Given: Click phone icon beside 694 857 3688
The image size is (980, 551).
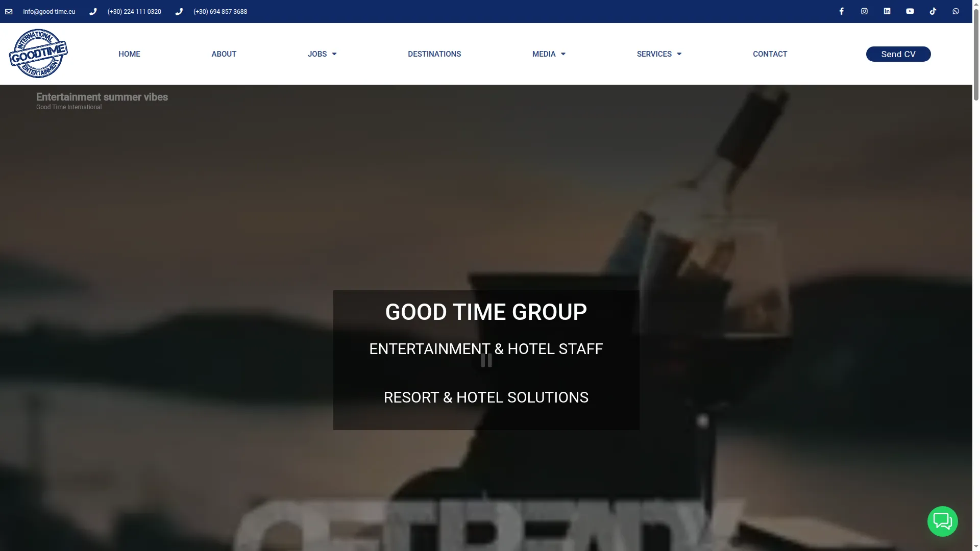Looking at the screenshot, I should [x=179, y=12].
